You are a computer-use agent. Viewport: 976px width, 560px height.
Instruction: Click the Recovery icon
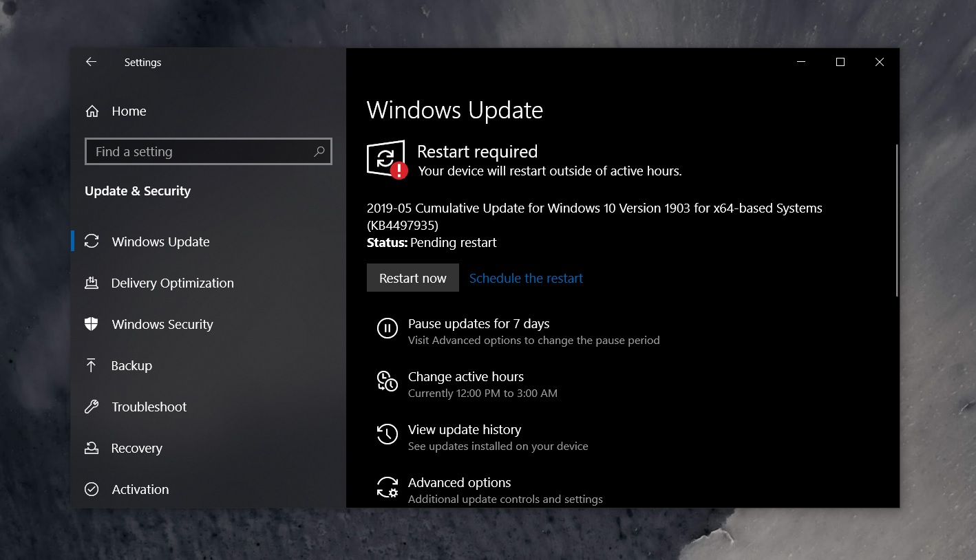pyautogui.click(x=92, y=448)
